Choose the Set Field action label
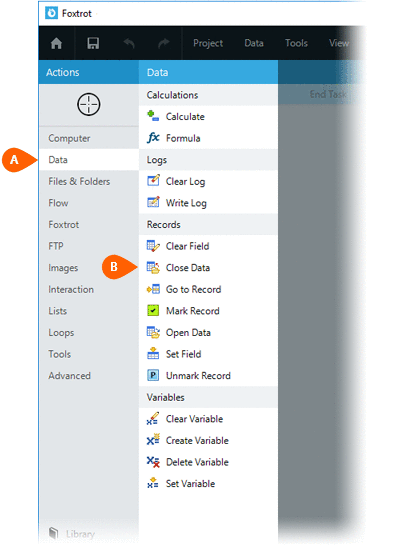Screen dimensions: 393x550 pos(184,354)
